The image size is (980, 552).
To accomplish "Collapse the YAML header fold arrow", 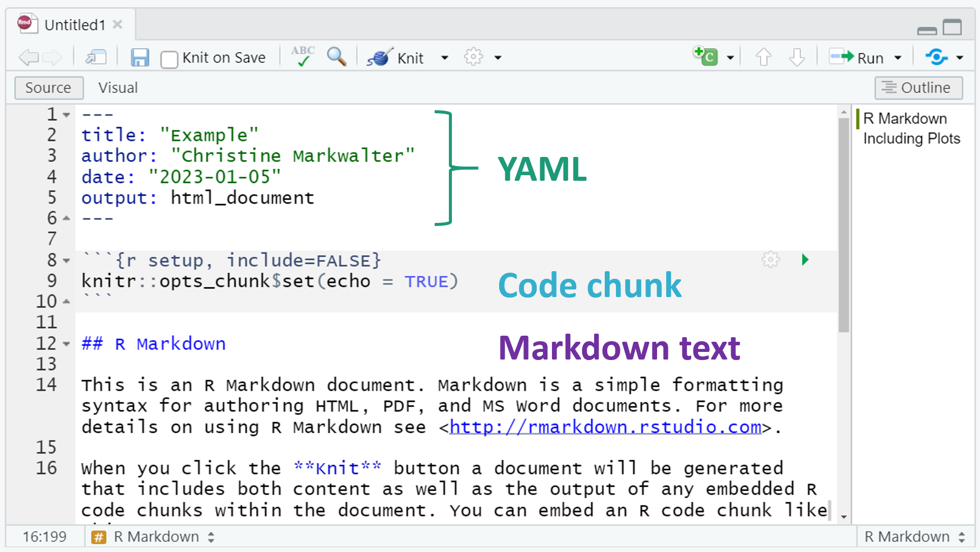I will [67, 115].
